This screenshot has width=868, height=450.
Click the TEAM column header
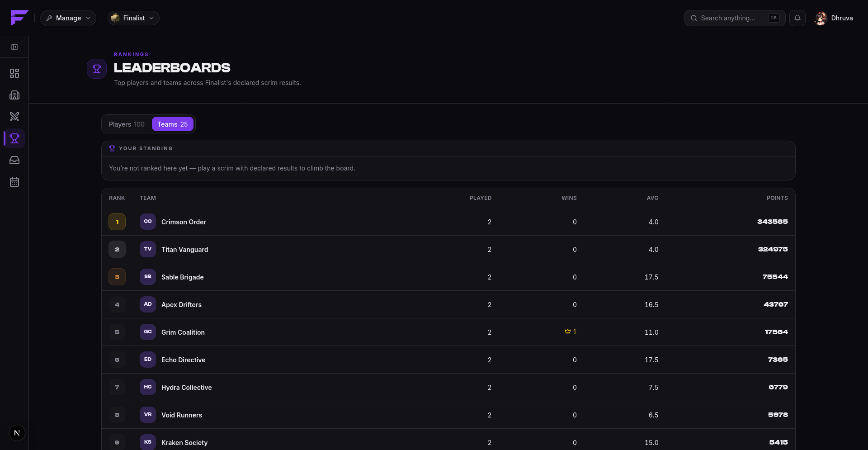(x=148, y=198)
